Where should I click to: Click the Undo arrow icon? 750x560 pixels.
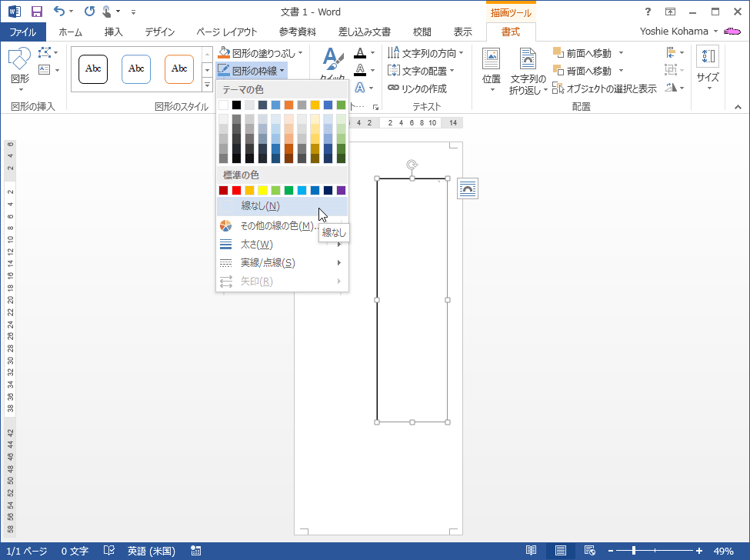[58, 12]
